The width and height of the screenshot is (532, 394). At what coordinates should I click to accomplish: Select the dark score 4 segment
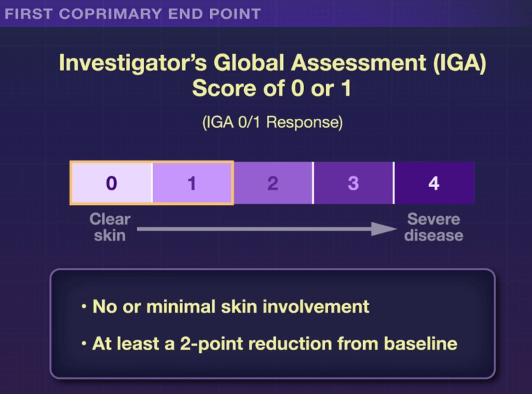(434, 183)
